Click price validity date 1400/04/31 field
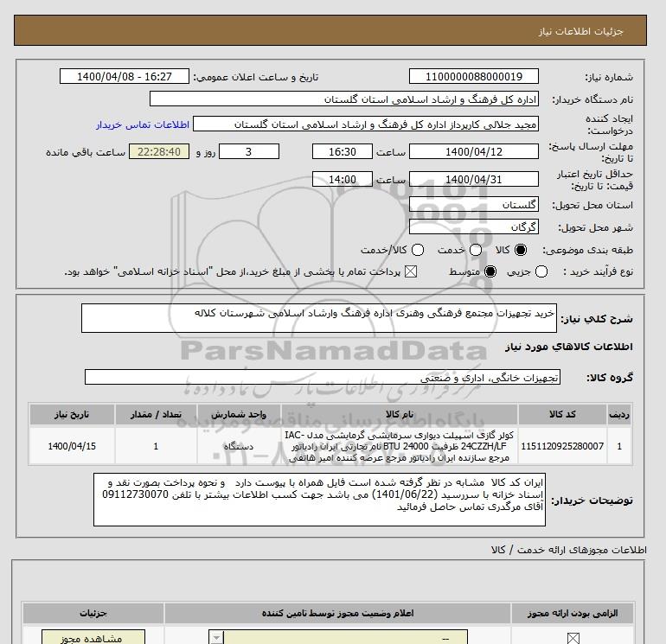This screenshot has height=644, width=666. pos(474,179)
